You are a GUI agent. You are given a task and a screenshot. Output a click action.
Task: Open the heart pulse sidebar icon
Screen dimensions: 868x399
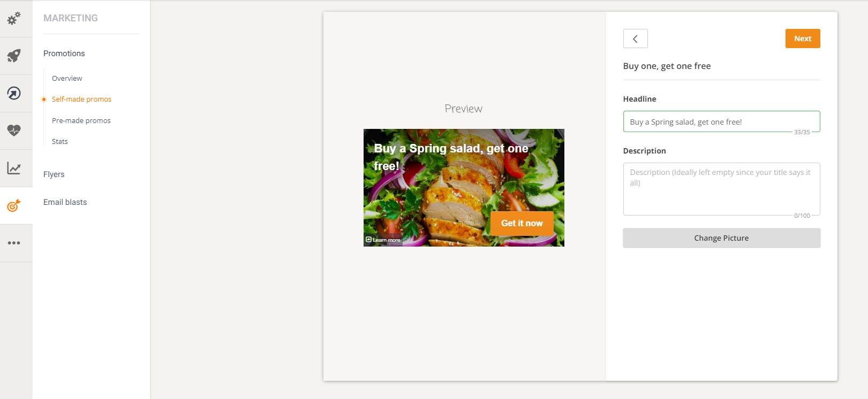14,131
